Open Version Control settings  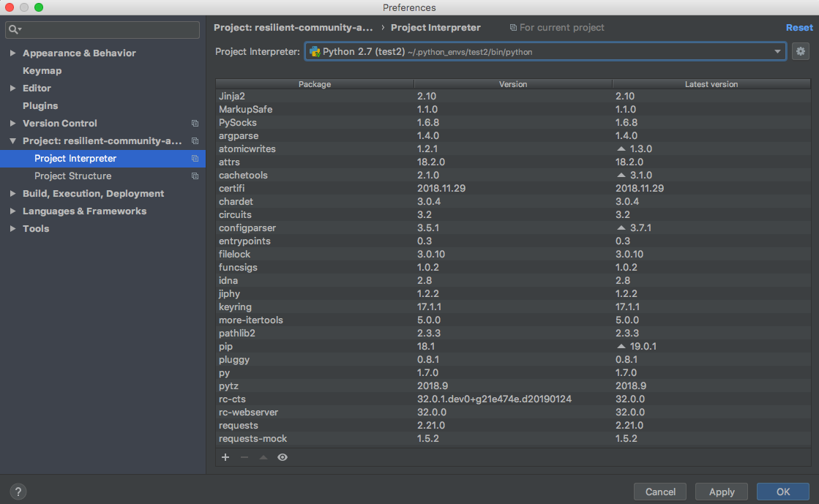point(59,124)
